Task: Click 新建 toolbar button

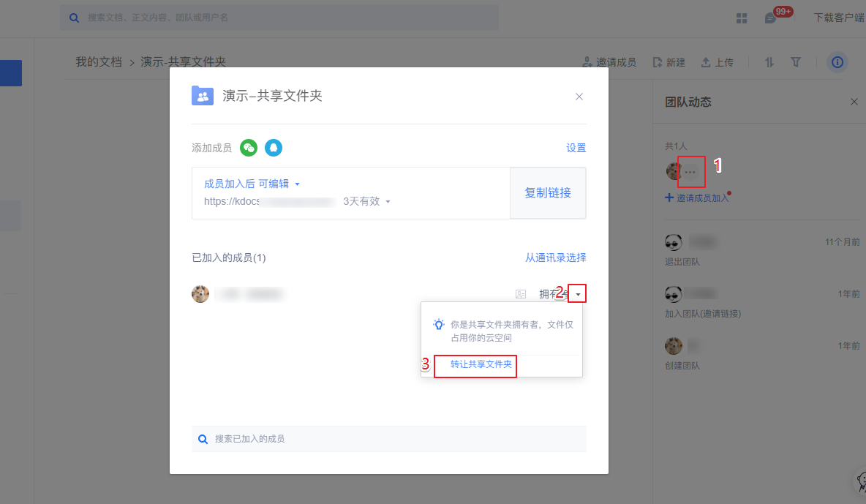Action: pos(669,62)
